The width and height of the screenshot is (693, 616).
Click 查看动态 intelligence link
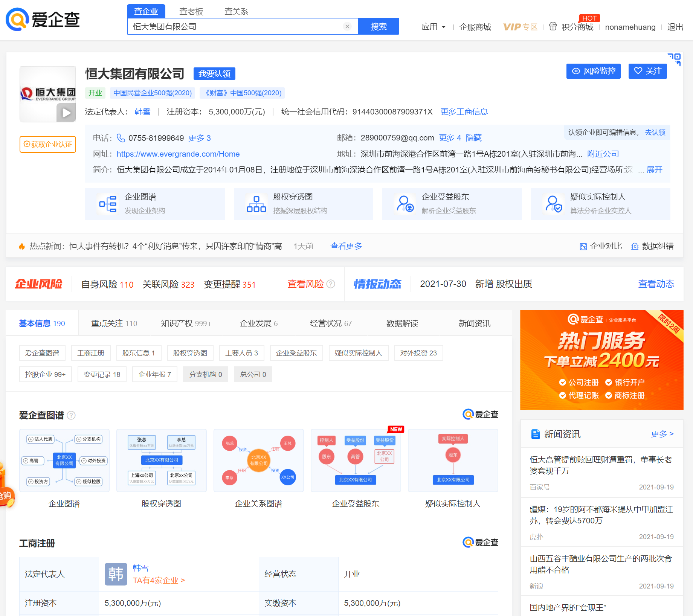(656, 284)
